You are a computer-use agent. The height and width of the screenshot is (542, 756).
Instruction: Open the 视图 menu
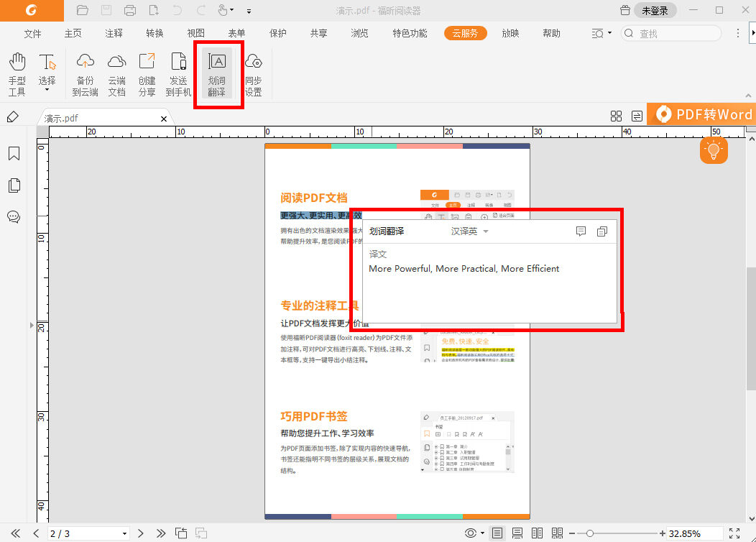tap(194, 33)
